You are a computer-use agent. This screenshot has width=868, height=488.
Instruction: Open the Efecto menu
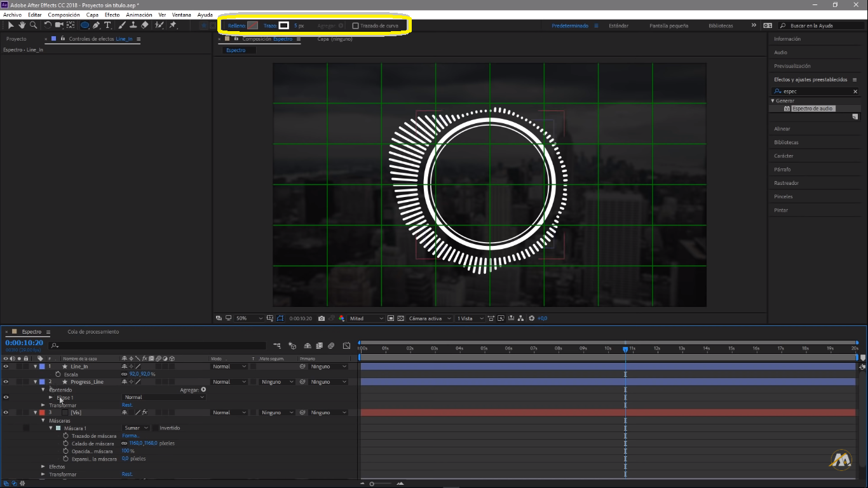(x=112, y=15)
